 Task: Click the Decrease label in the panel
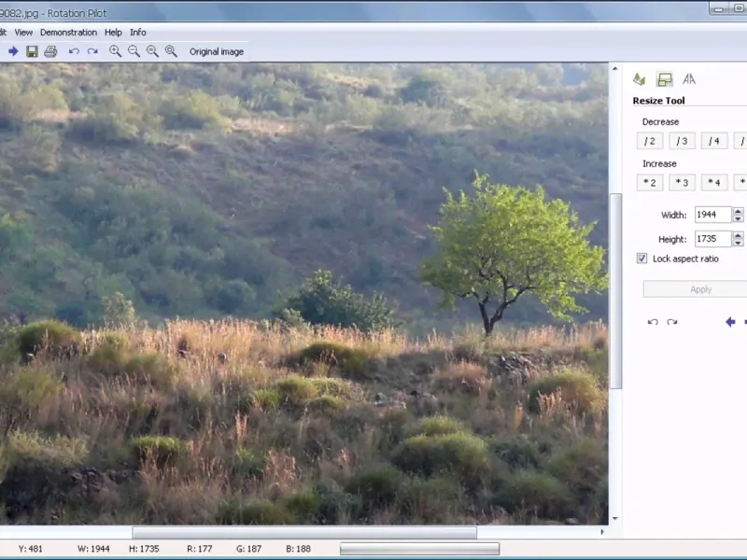tap(660, 122)
